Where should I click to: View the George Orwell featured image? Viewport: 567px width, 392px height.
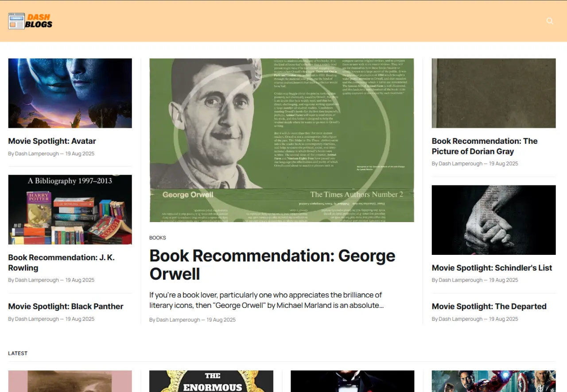[282, 140]
